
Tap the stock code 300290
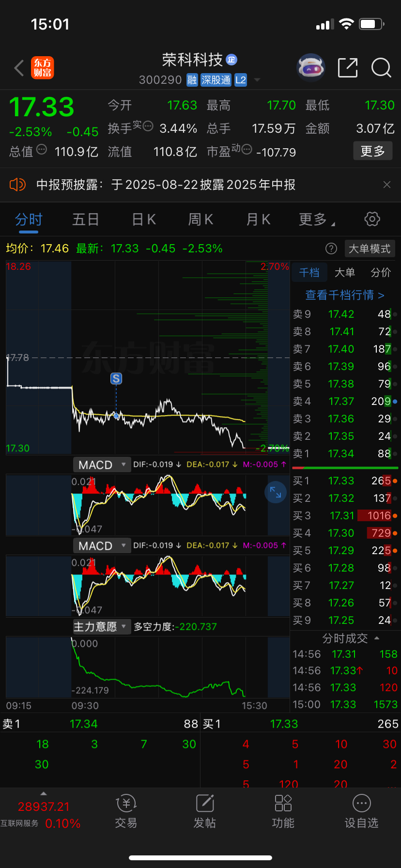coord(160,80)
